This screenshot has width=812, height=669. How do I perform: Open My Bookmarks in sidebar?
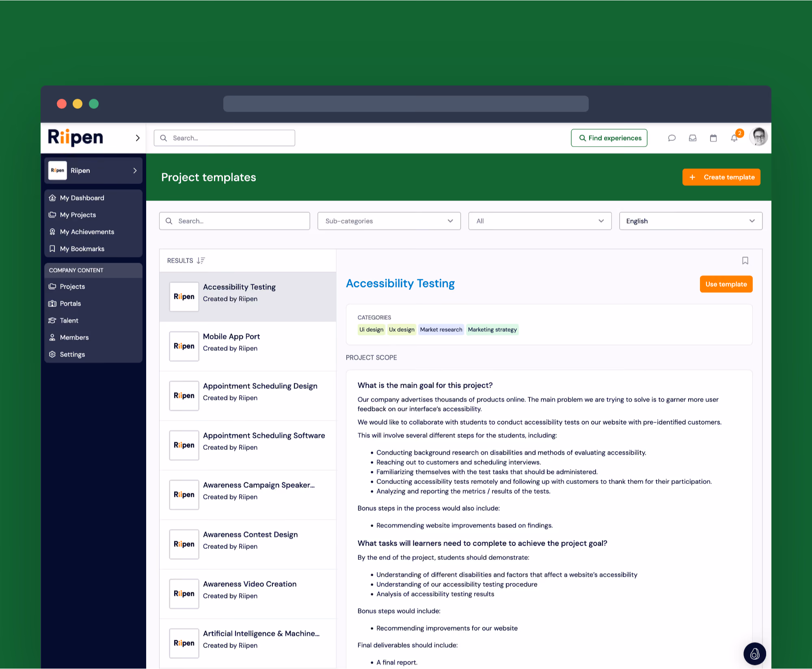93,249
